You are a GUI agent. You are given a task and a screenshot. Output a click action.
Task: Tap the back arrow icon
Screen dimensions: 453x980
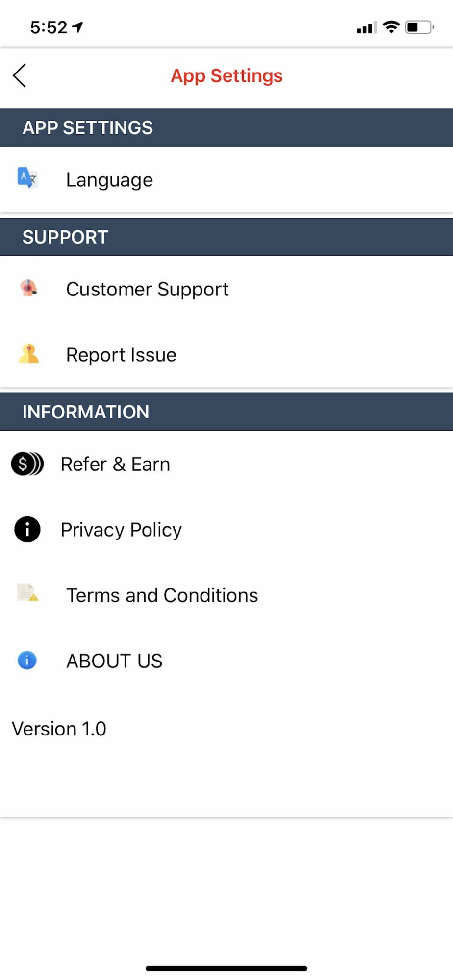tap(20, 76)
